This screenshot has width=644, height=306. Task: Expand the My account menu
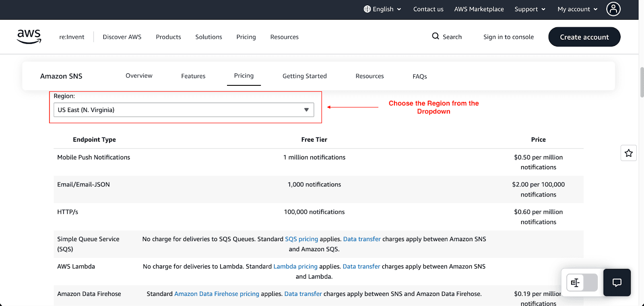coord(578,9)
